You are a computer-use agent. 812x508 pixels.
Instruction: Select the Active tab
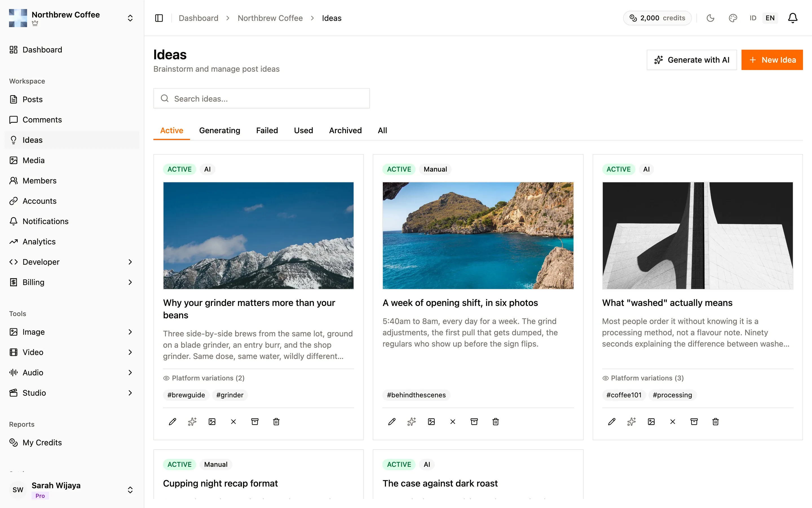(x=171, y=130)
